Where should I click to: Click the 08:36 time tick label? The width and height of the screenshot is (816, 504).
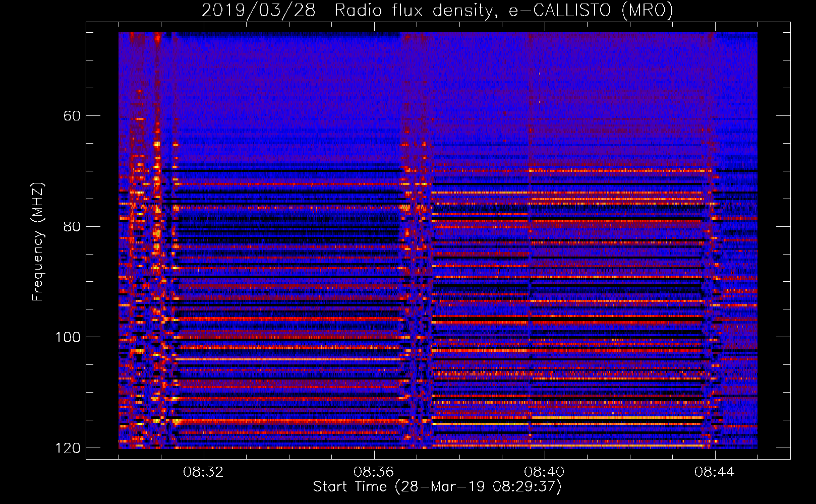tap(374, 472)
